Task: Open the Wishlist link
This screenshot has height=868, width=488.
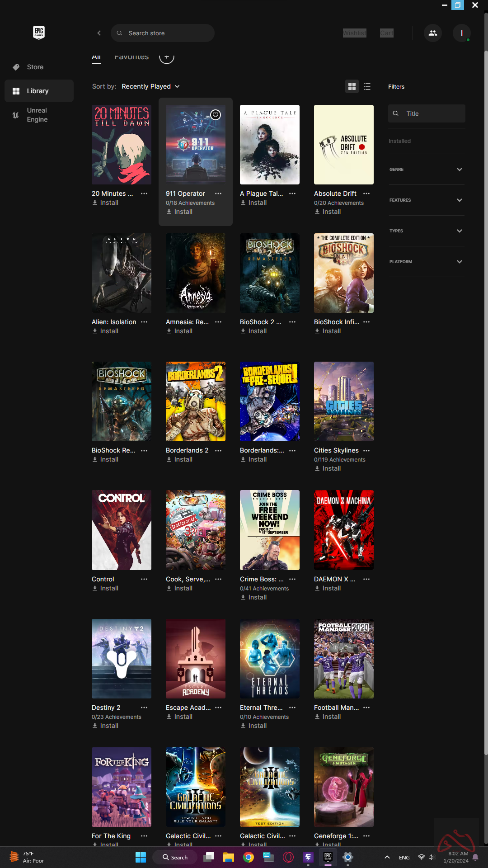Action: click(354, 33)
